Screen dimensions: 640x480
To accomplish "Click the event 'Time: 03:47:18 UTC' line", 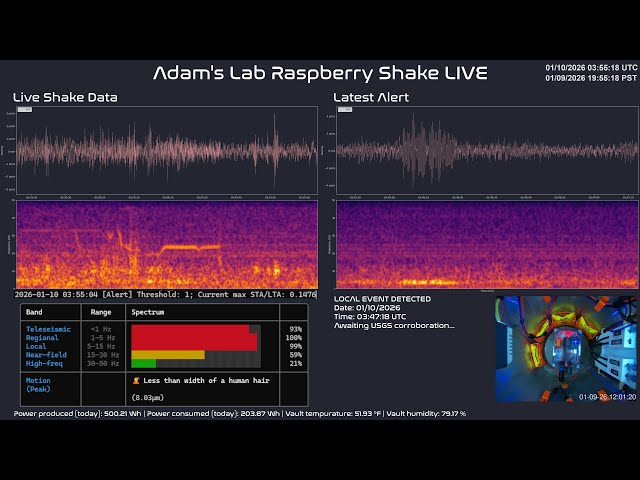I will pos(370,316).
